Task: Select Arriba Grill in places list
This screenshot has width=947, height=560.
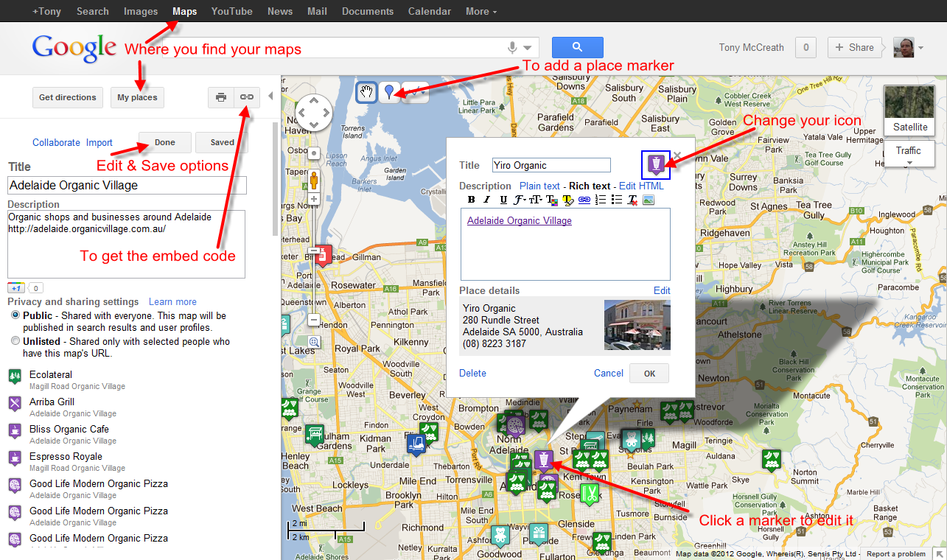Action: [x=52, y=402]
